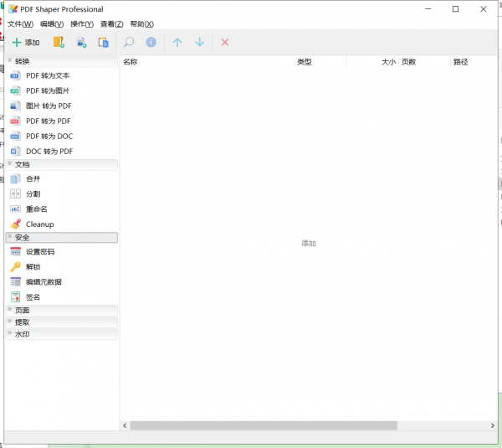502x448 pixels.
Task: Select the 编辑元数据 label text
Action: coord(44,282)
